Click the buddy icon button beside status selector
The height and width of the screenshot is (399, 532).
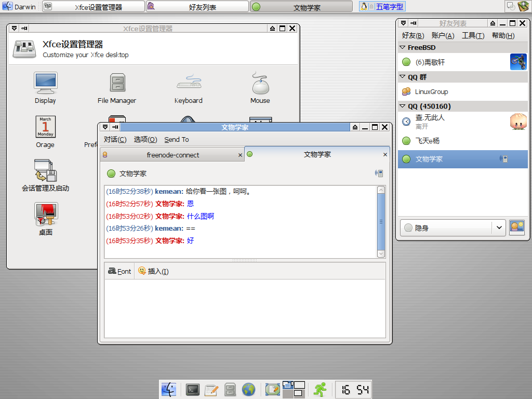click(517, 228)
